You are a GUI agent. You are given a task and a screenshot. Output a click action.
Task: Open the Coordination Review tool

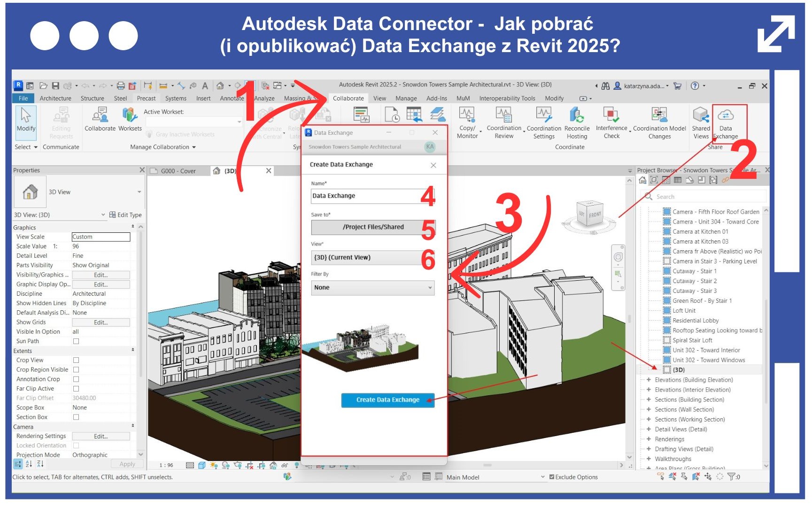[503, 116]
